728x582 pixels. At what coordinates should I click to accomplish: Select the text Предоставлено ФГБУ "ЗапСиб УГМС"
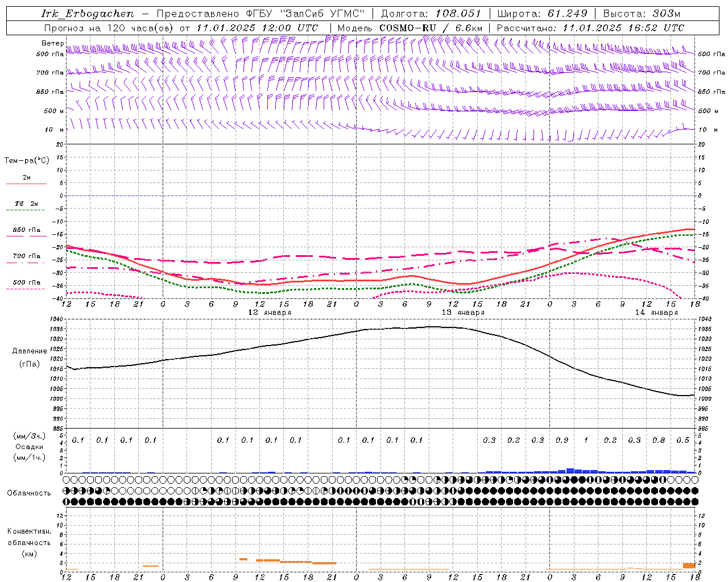click(260, 14)
